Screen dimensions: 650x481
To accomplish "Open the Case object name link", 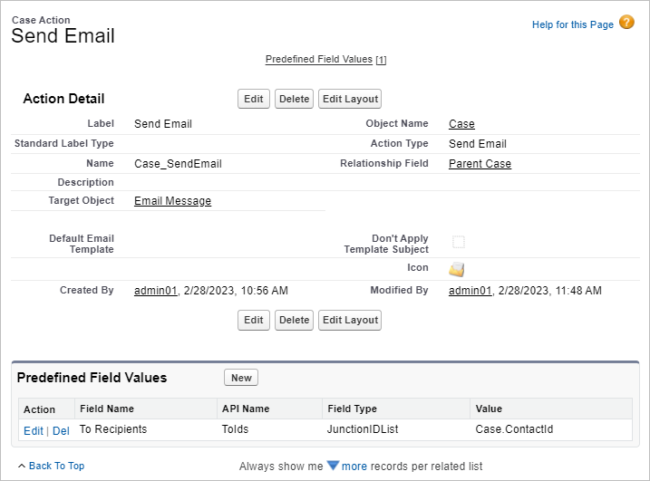I will [x=461, y=124].
